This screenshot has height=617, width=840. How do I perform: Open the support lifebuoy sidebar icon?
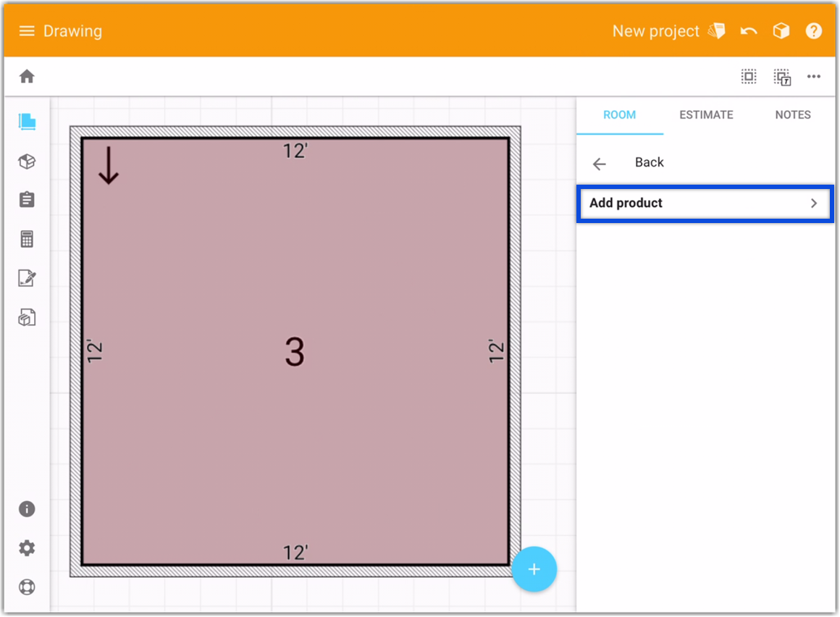(27, 587)
